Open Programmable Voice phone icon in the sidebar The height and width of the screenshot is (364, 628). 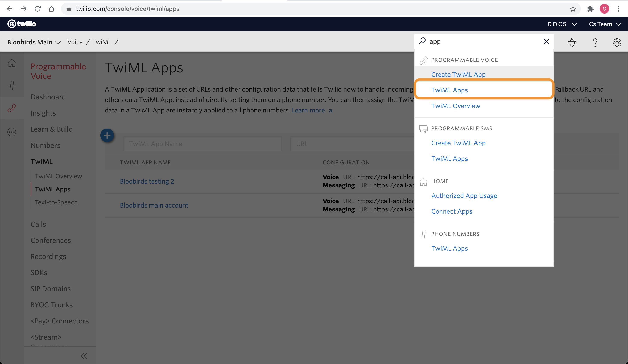[x=12, y=108]
